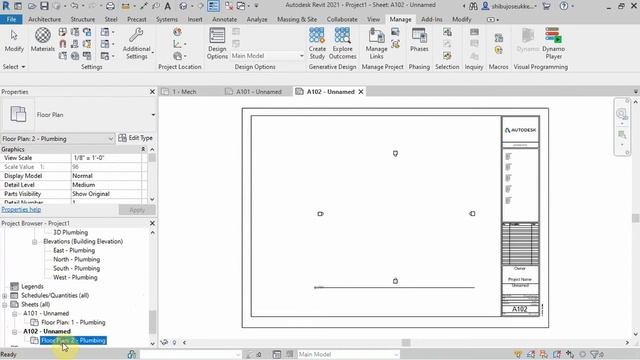Click the Edit Type button

[136, 138]
